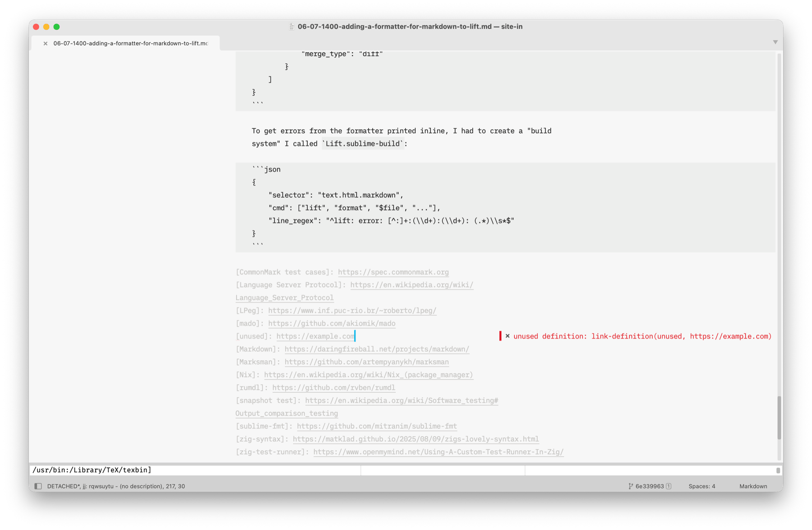
Task: Toggle the sidebar icon in status bar
Action: (38, 486)
